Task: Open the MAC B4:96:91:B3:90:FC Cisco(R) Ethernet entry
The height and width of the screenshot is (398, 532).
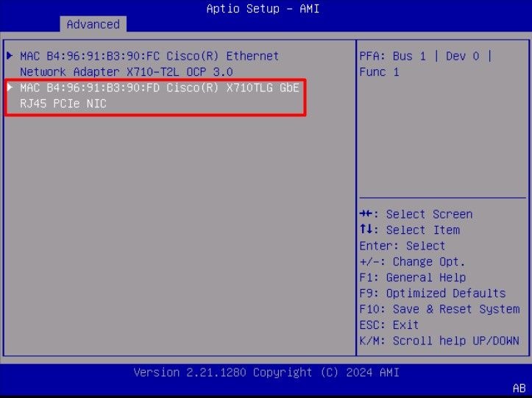Action: [x=149, y=64]
